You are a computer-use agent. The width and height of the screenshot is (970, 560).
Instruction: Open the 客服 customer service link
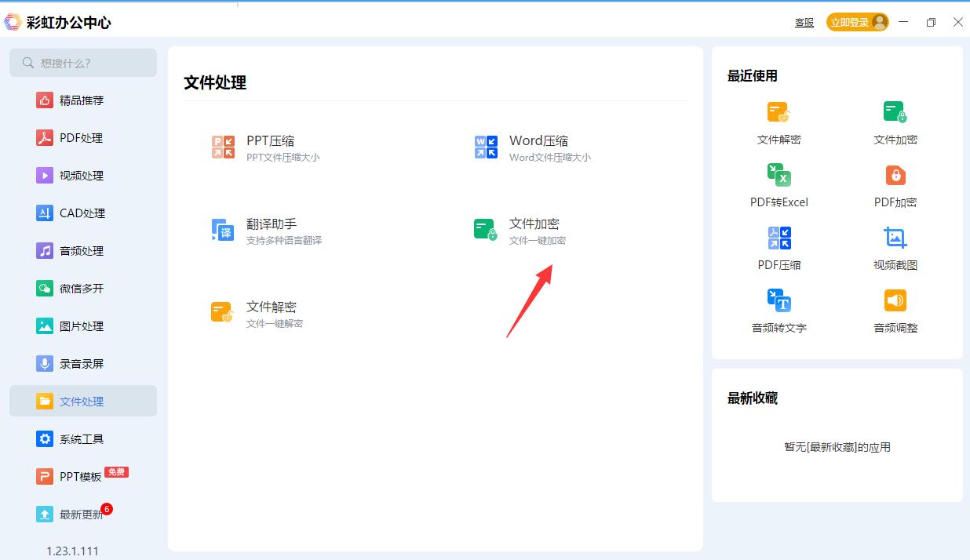(x=804, y=23)
